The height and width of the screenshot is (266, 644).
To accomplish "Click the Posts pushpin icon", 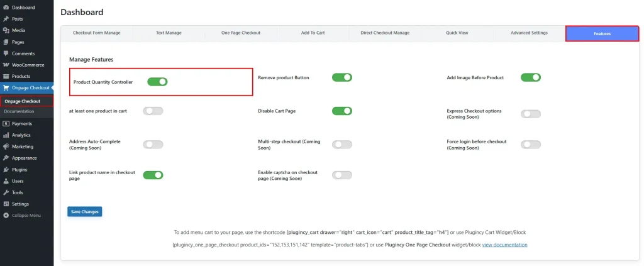I will tap(6, 19).
